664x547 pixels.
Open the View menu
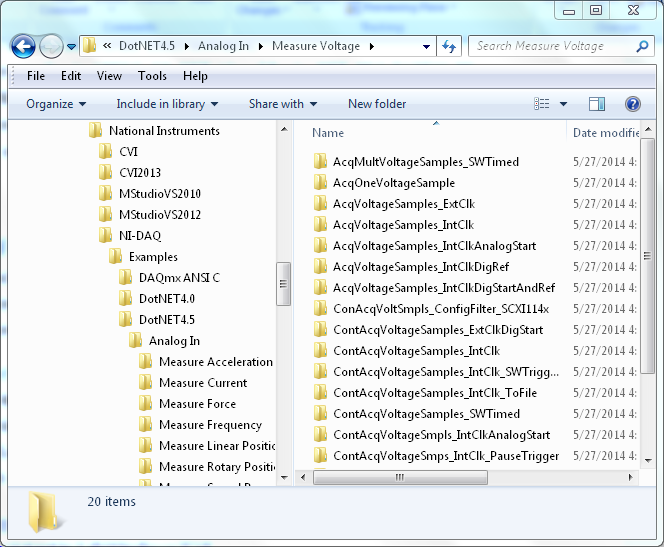[x=109, y=76]
